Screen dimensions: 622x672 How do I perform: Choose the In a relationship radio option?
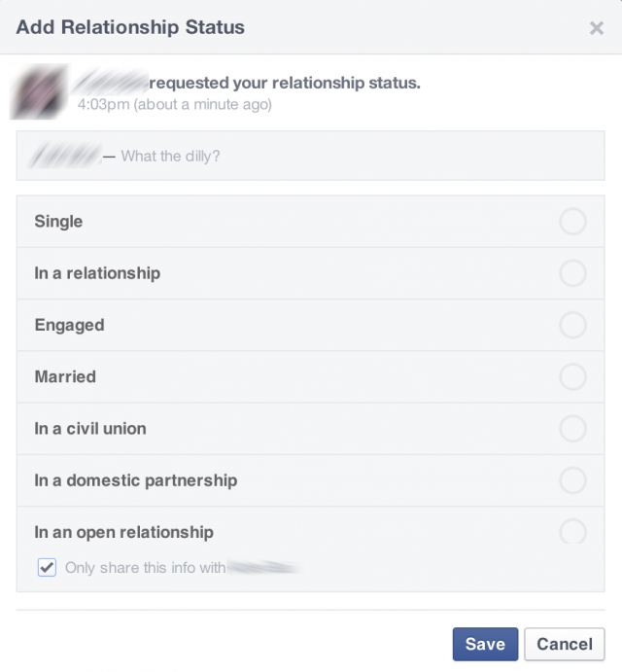pos(572,273)
